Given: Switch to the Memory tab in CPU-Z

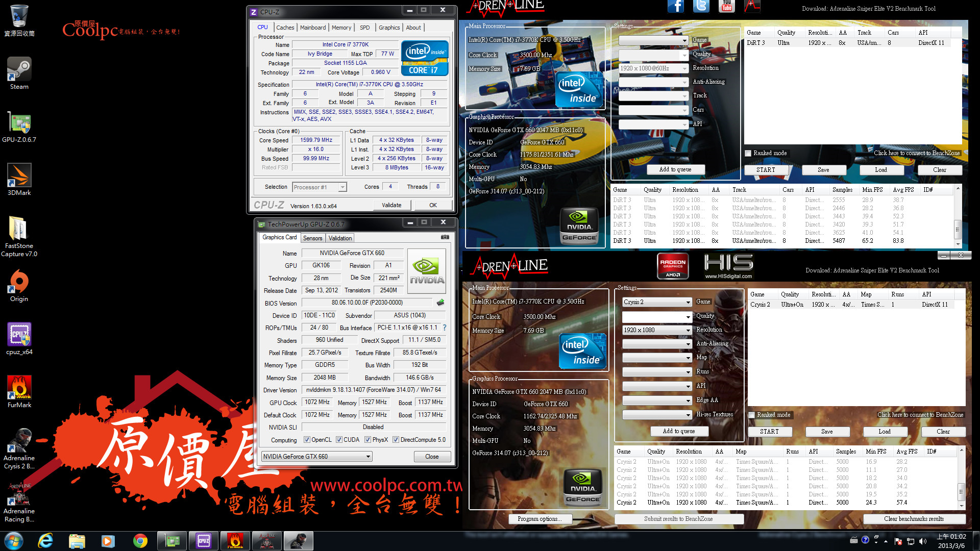Looking at the screenshot, I should [341, 28].
